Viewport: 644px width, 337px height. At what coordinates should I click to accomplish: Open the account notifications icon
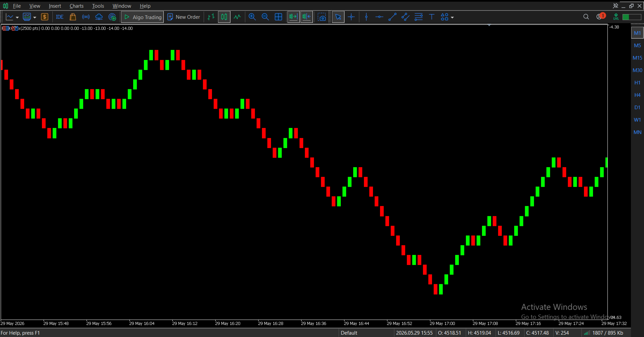(x=600, y=16)
